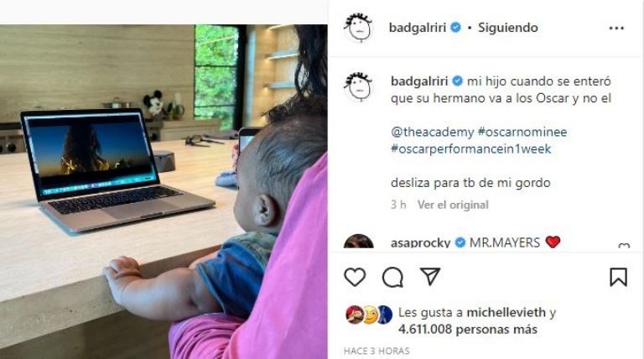The image size is (644, 359).
Task: Open comments via the speech bubble icon
Action: coord(392,278)
